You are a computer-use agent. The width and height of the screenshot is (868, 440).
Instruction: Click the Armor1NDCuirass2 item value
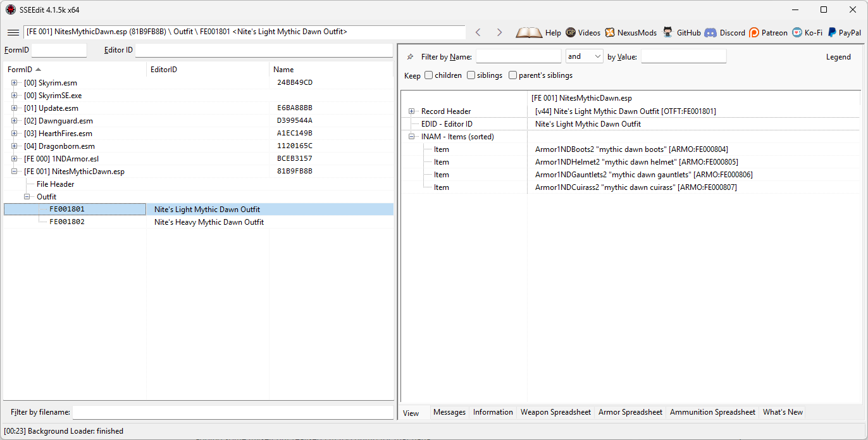636,187
